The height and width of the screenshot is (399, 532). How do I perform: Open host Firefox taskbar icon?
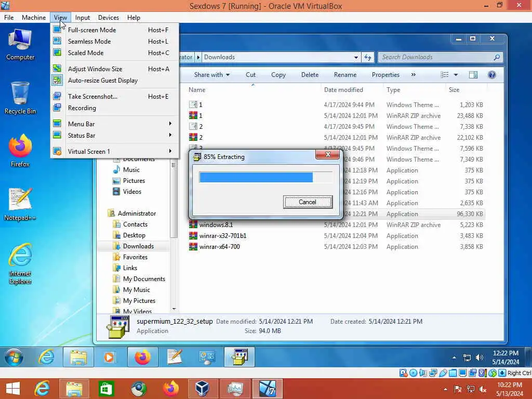171,389
